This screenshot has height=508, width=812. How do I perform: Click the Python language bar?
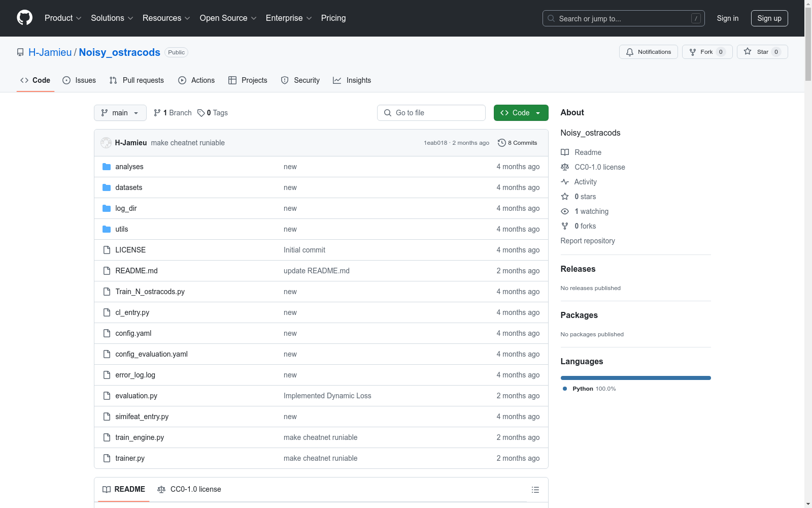pos(635,378)
